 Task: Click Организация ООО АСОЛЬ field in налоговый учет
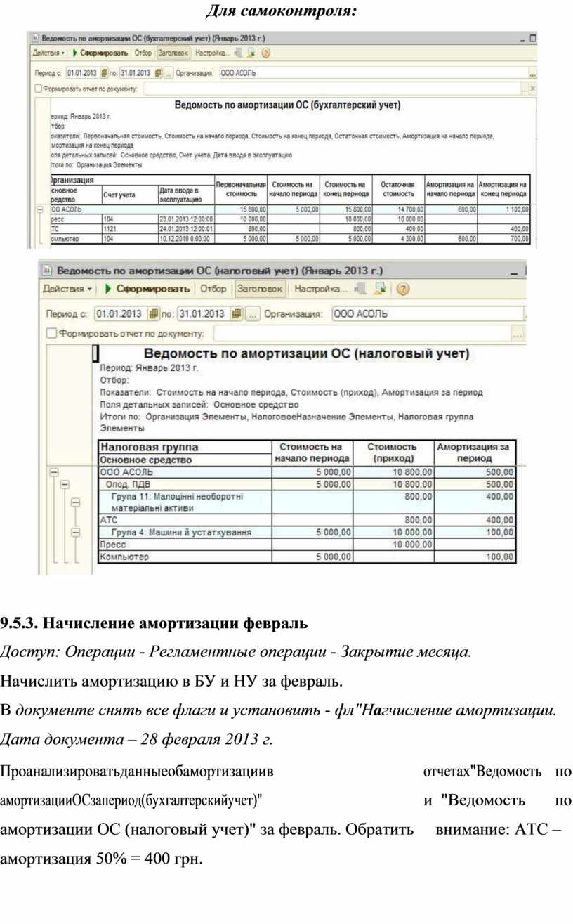[428, 313]
